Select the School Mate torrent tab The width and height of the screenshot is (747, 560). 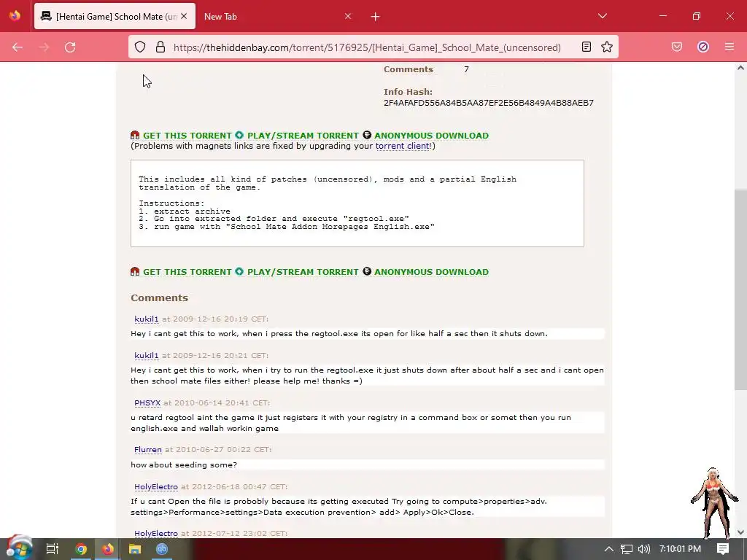(x=115, y=17)
